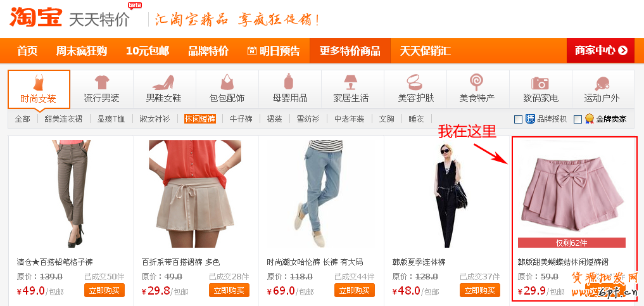
Task: Enable the 品牌授权 checkbox filter
Action: tap(519, 120)
